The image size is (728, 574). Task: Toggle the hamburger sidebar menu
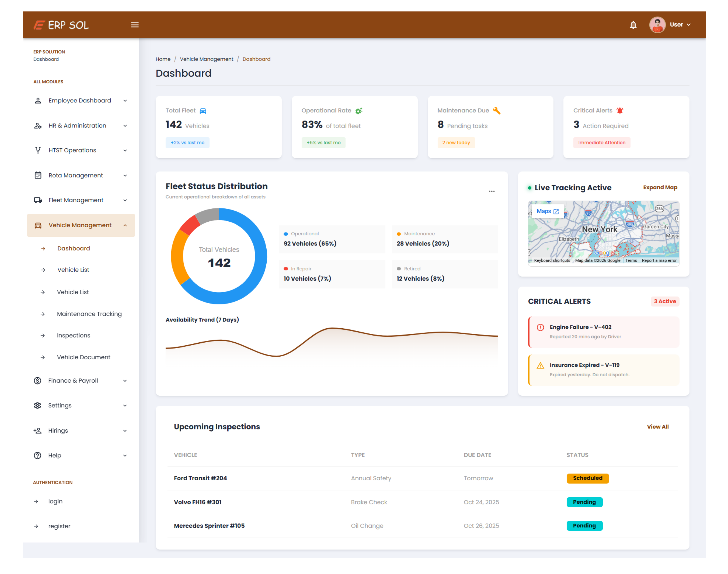135,25
